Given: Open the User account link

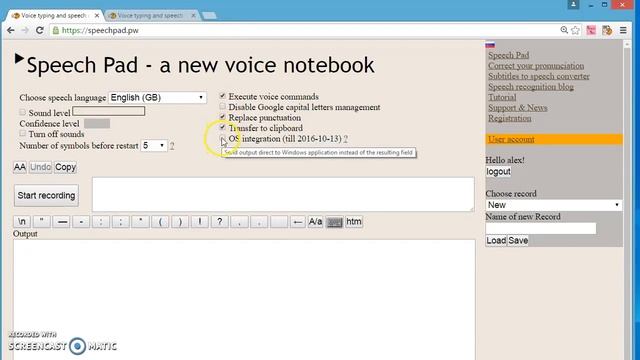Looking at the screenshot, I should click(x=511, y=139).
